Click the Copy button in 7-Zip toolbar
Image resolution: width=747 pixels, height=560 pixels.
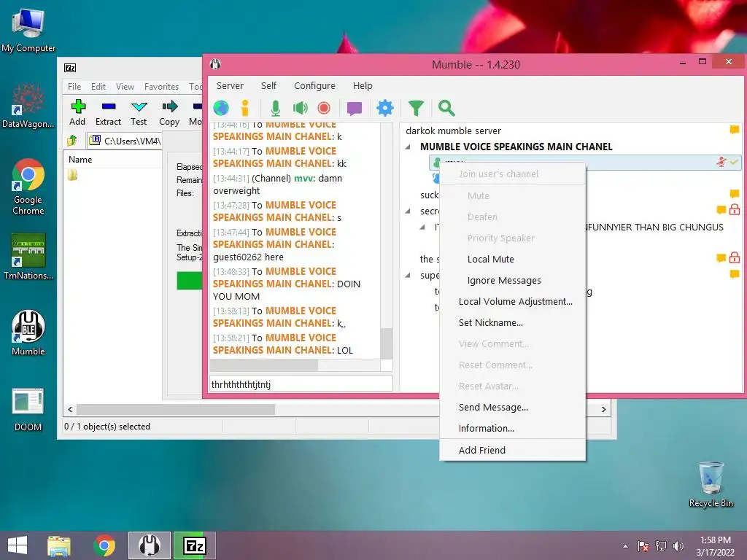pyautogui.click(x=169, y=113)
